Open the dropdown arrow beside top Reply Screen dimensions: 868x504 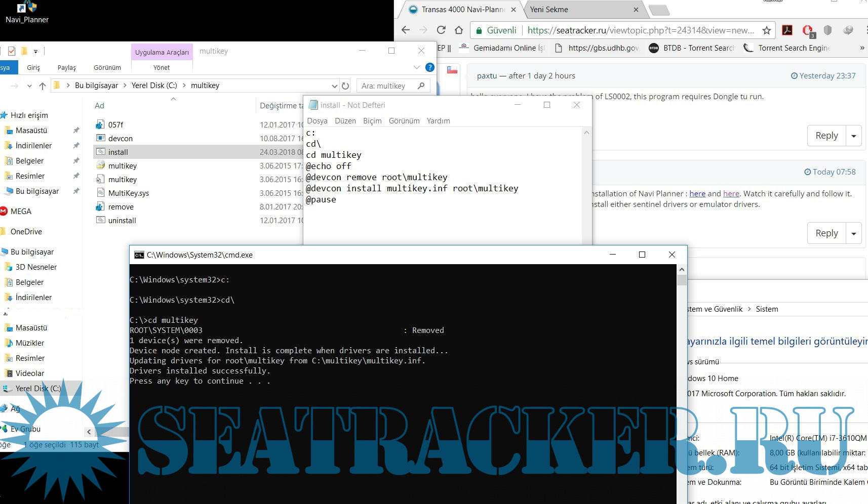pyautogui.click(x=854, y=136)
